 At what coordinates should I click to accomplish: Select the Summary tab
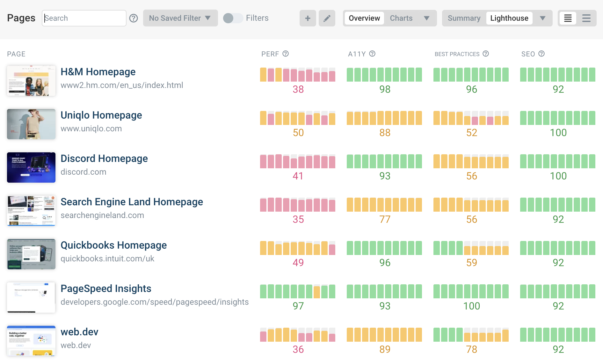[x=464, y=18]
